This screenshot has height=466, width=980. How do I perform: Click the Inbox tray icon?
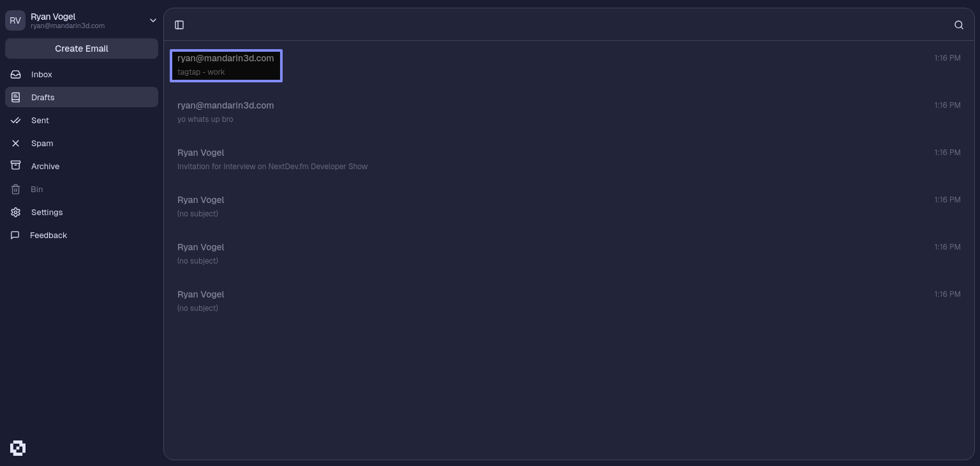[16, 75]
